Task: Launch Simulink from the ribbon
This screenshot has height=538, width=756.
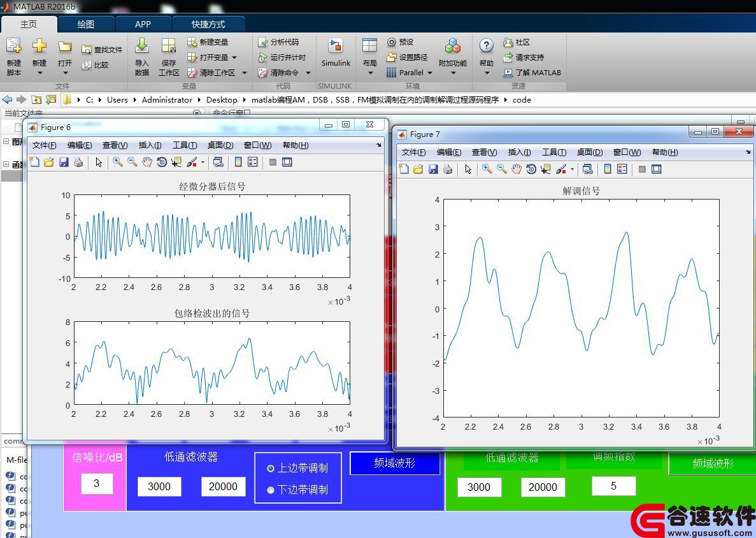Action: [x=336, y=52]
